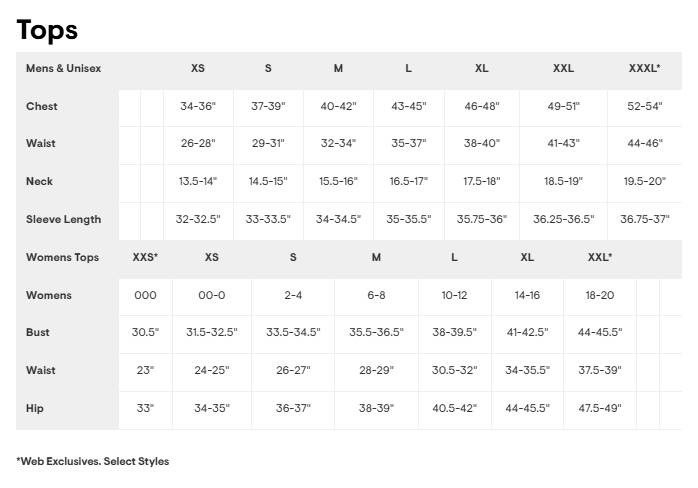698x488 pixels.
Task: Select the "Mens & Unisex" header cell
Action: [63, 68]
